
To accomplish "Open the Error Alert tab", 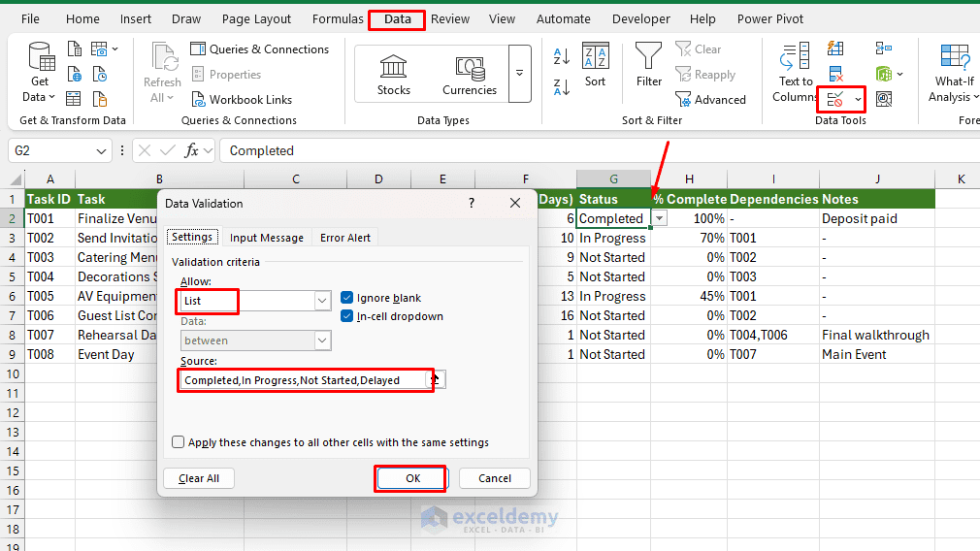I will pos(345,238).
